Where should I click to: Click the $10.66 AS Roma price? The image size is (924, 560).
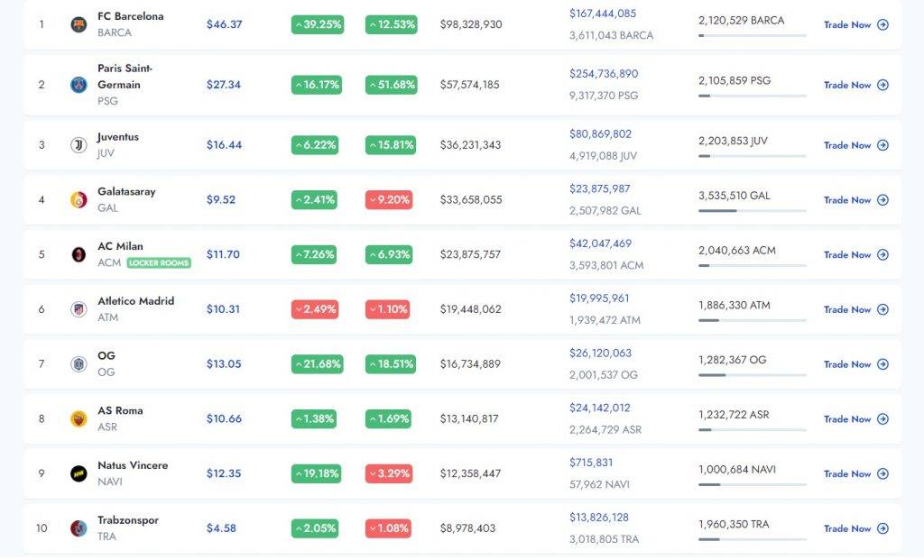224,418
